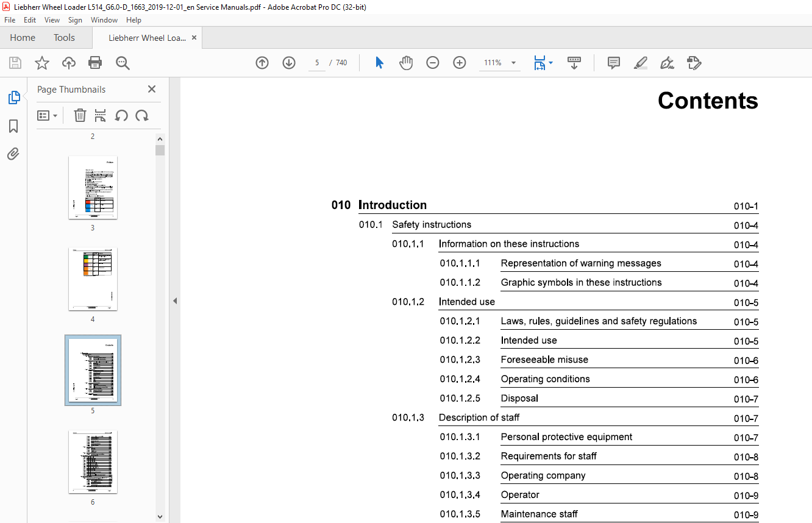The image size is (812, 523).
Task: Open the zoom level dropdown arrow
Action: pos(513,63)
